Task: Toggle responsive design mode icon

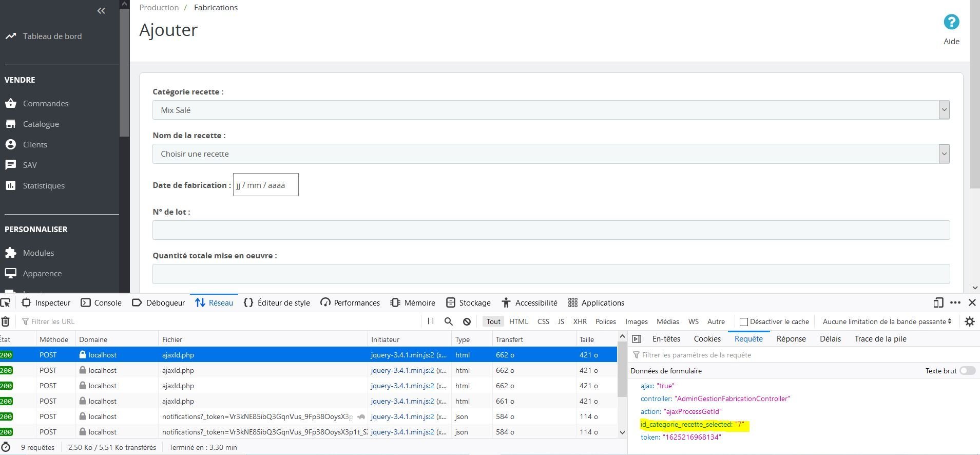Action: tap(938, 302)
